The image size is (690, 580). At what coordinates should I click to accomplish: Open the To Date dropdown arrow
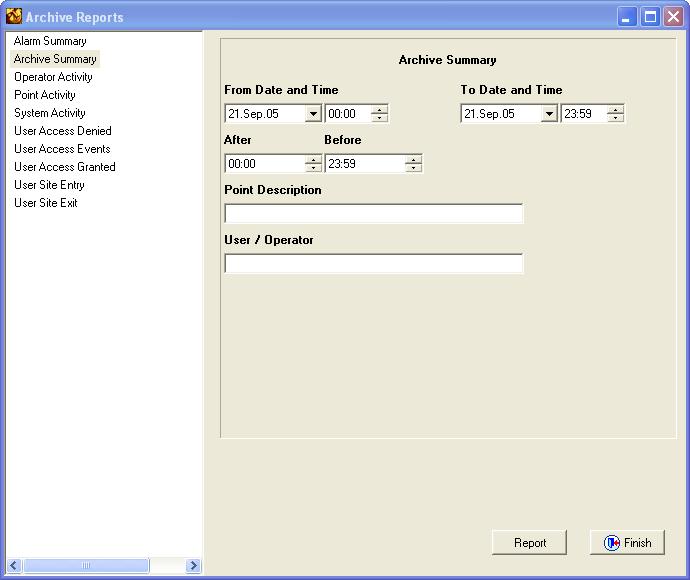(x=549, y=114)
